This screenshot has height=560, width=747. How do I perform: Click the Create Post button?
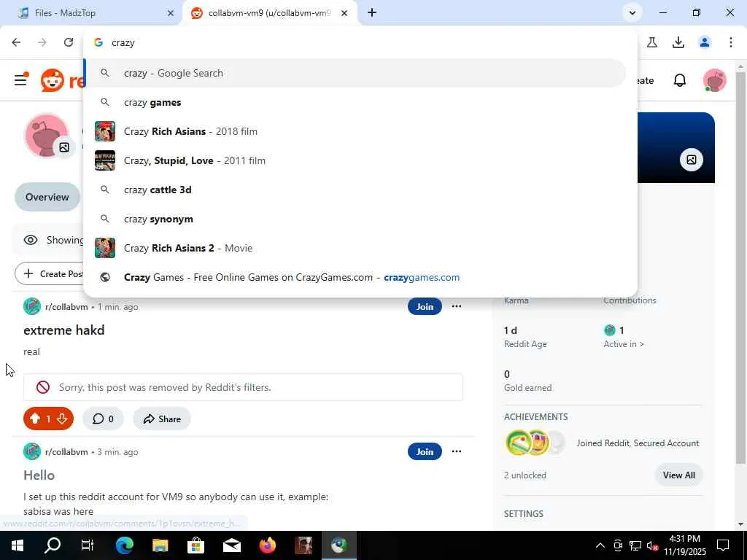50,274
